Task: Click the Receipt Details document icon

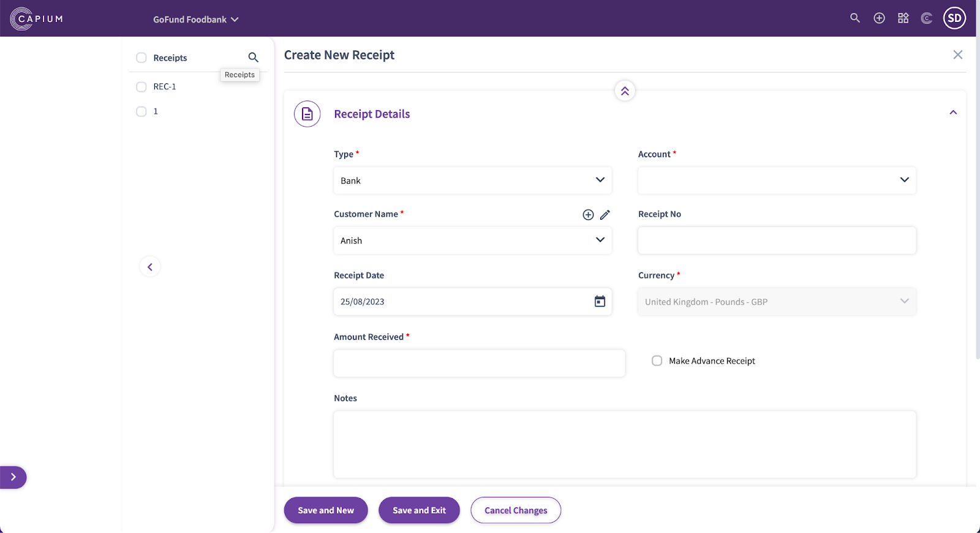Action: (x=307, y=114)
